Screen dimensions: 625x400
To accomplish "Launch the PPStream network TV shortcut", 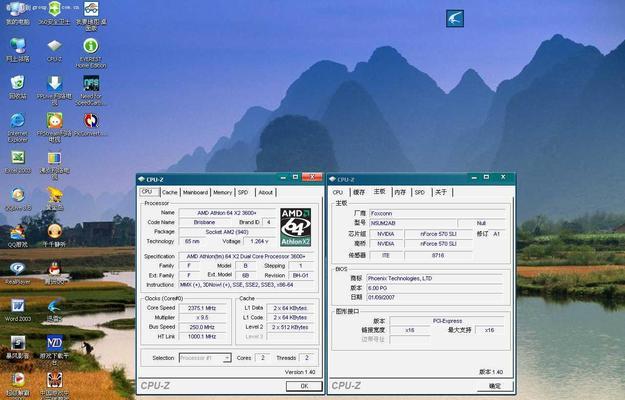I will 55,127.
